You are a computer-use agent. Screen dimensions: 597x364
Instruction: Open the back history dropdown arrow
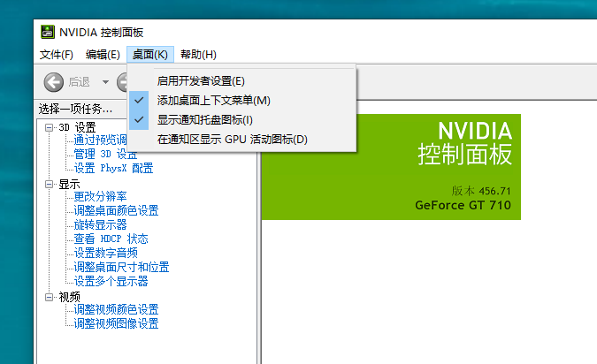[105, 82]
